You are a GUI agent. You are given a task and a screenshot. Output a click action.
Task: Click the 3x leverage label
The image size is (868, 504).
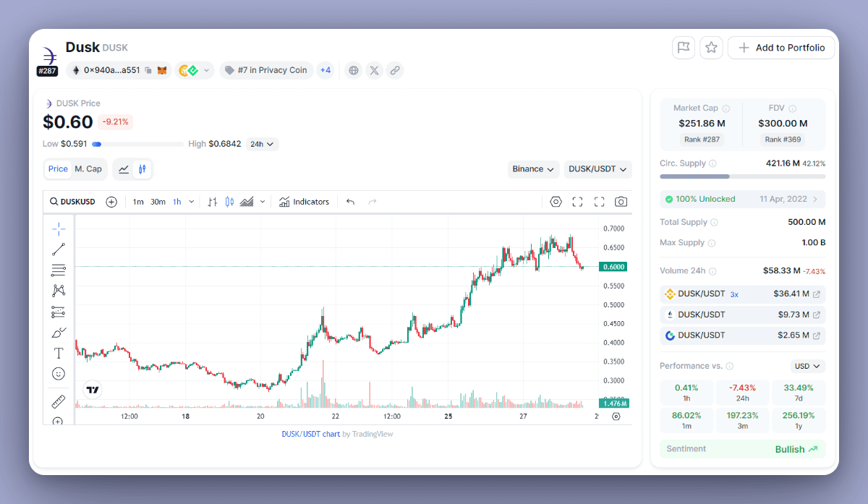tap(734, 294)
